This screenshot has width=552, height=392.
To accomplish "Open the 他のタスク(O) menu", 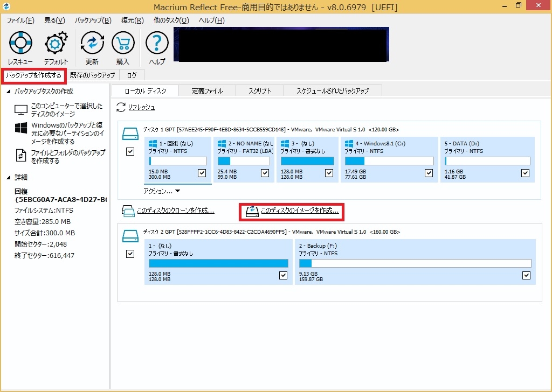I will tap(171, 20).
